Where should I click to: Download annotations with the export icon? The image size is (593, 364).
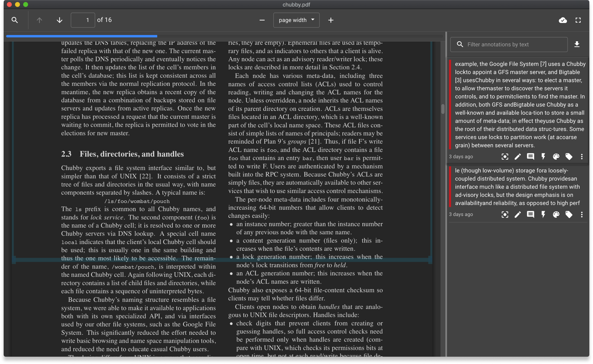click(x=577, y=44)
